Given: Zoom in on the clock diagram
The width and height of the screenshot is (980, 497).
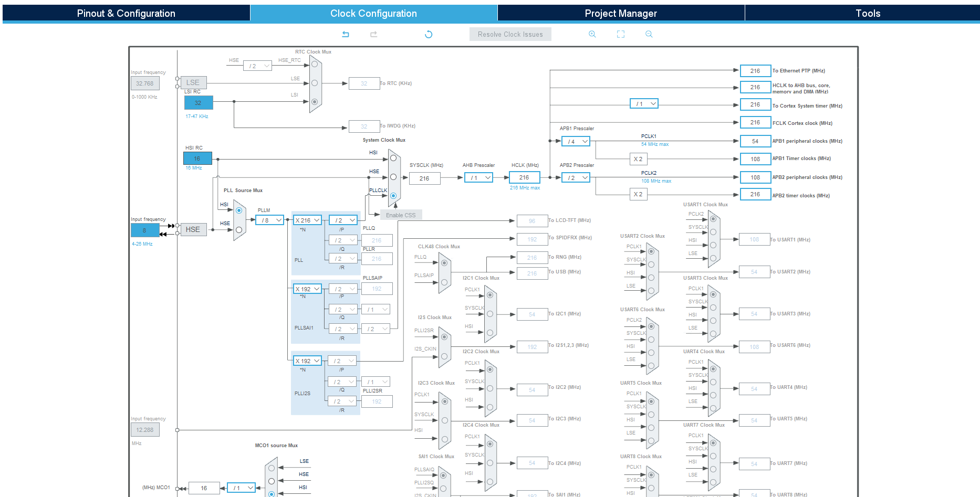Looking at the screenshot, I should pyautogui.click(x=592, y=34).
